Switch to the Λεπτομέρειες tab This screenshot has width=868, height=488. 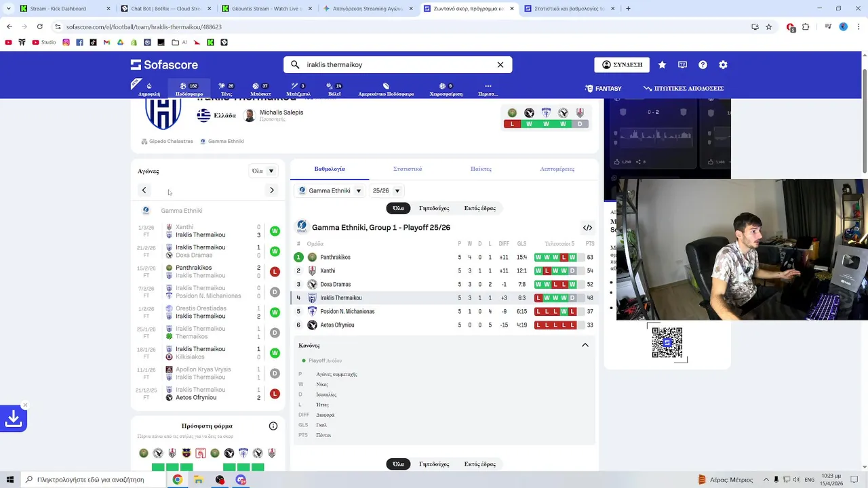point(557,169)
